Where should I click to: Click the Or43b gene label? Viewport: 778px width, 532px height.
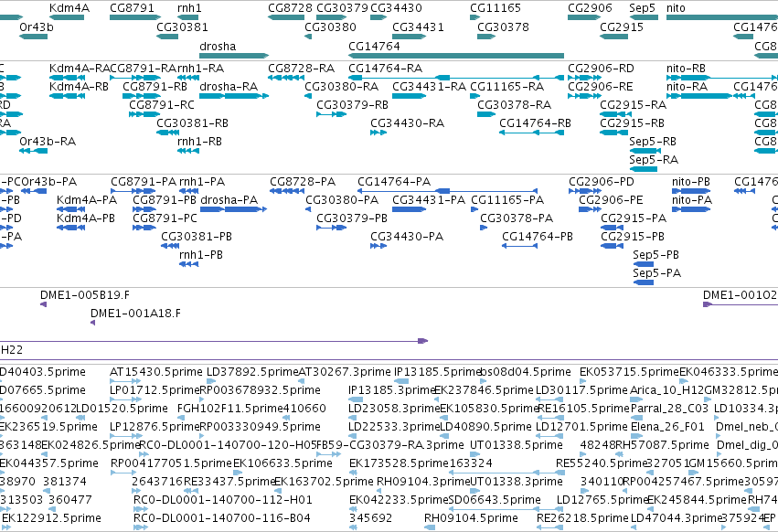click(x=37, y=27)
